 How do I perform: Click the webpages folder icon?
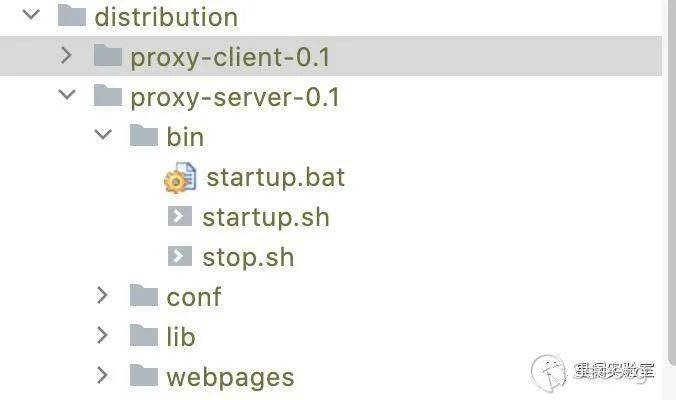[144, 376]
